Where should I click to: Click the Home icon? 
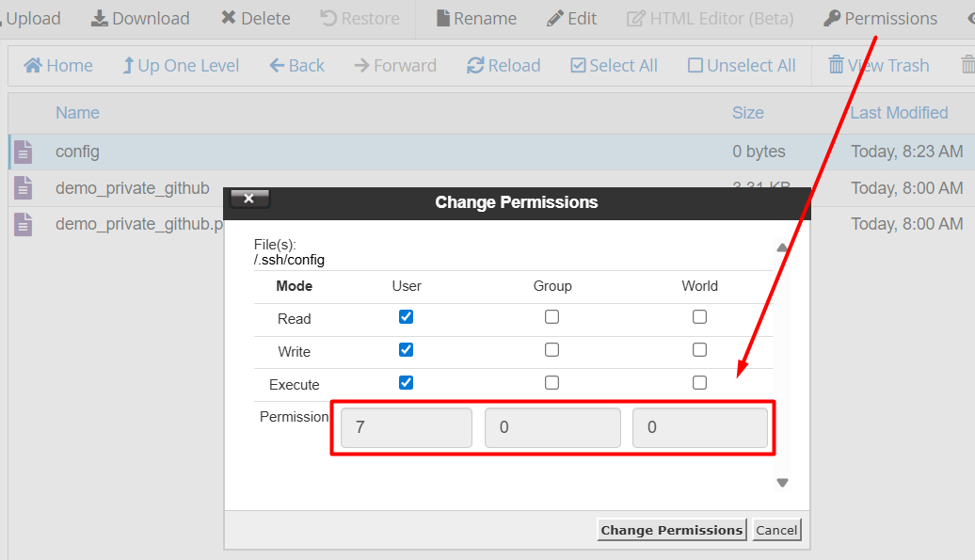[58, 65]
